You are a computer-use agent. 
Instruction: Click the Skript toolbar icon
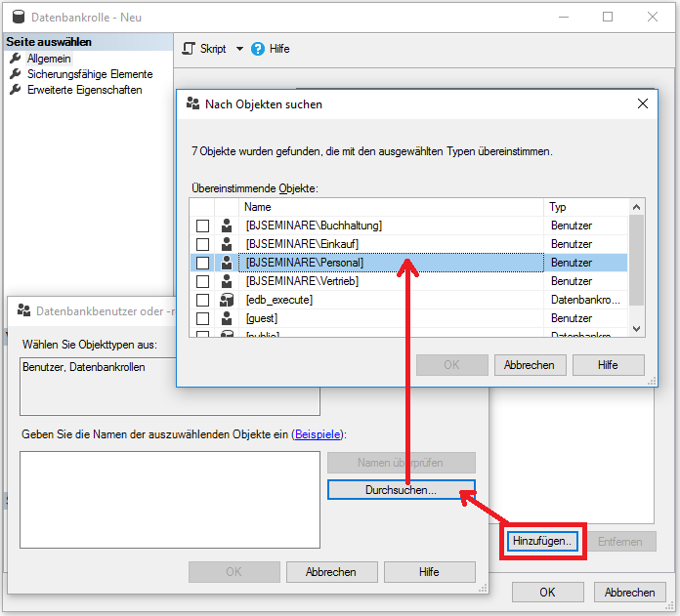pos(190,49)
